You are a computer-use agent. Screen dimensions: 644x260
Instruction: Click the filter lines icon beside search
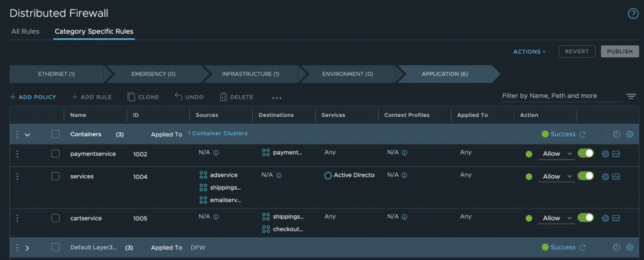pyautogui.click(x=631, y=96)
